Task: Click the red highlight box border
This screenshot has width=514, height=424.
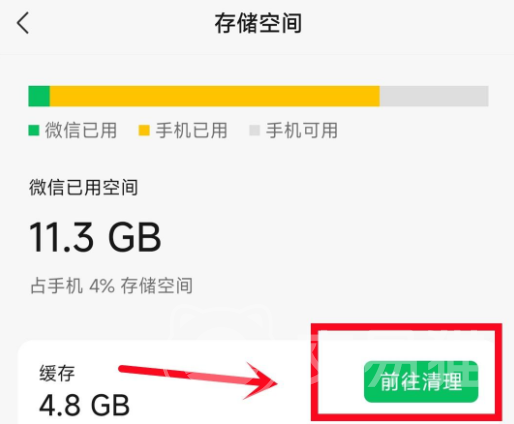Action: click(x=407, y=327)
